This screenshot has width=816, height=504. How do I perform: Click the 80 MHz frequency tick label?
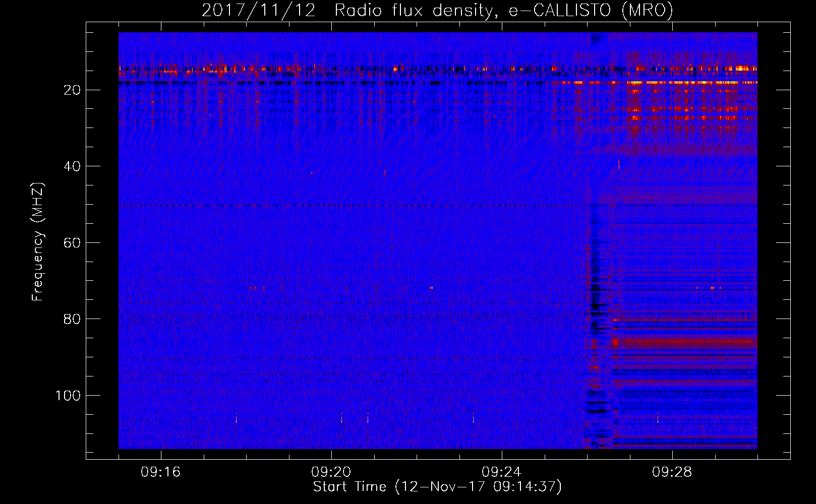tap(73, 319)
